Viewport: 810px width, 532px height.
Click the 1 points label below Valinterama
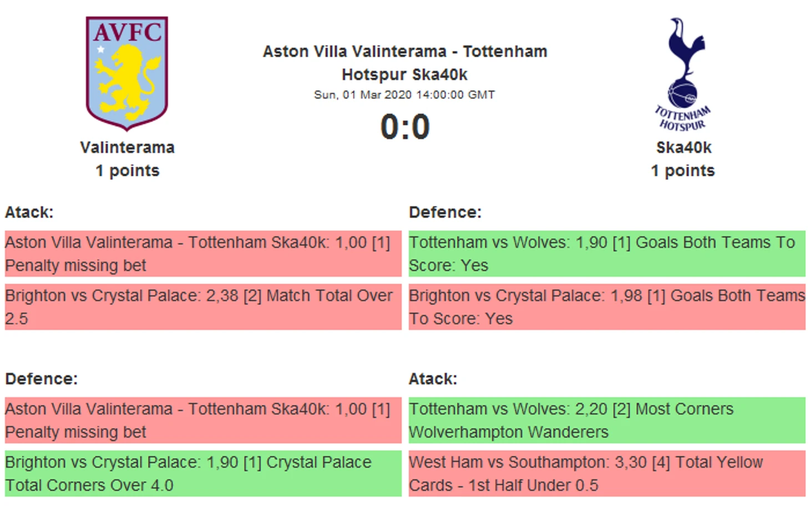[x=127, y=171]
